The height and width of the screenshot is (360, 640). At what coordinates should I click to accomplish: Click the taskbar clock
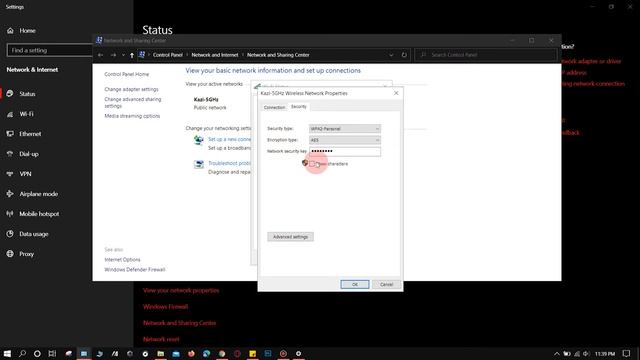(605, 353)
